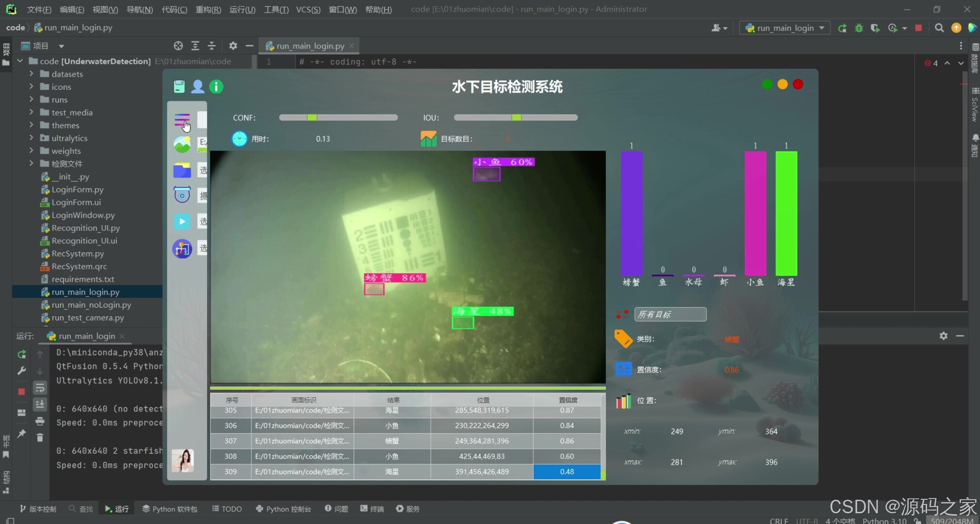Click the video play icon in sidebar
The height and width of the screenshot is (524, 980).
click(182, 222)
